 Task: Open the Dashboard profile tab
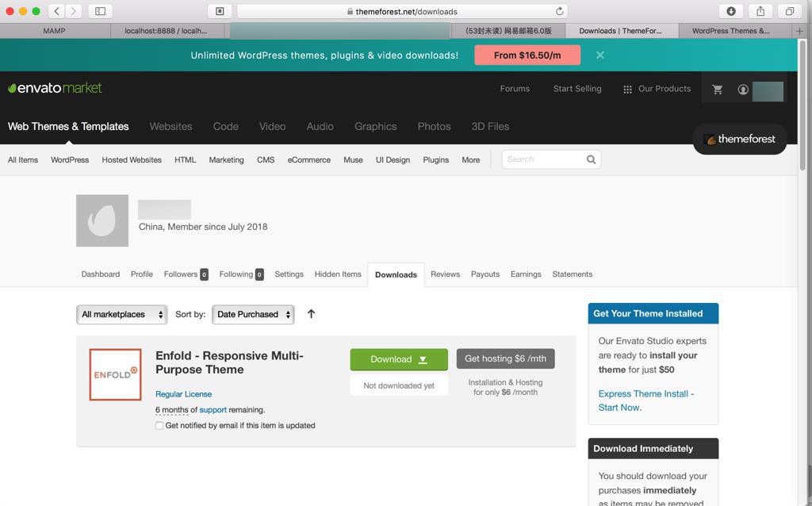pyautogui.click(x=101, y=274)
